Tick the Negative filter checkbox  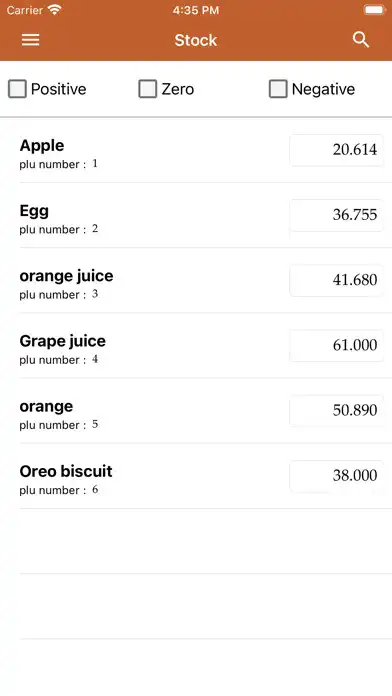(x=278, y=89)
